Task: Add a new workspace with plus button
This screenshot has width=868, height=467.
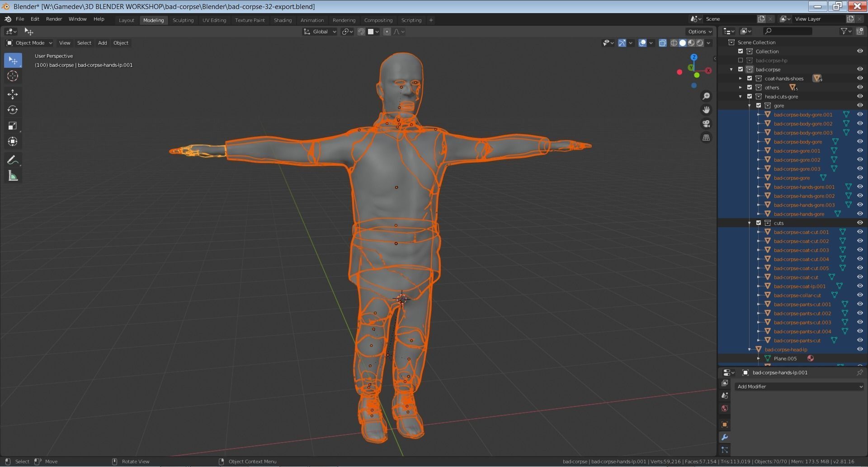Action: [431, 20]
